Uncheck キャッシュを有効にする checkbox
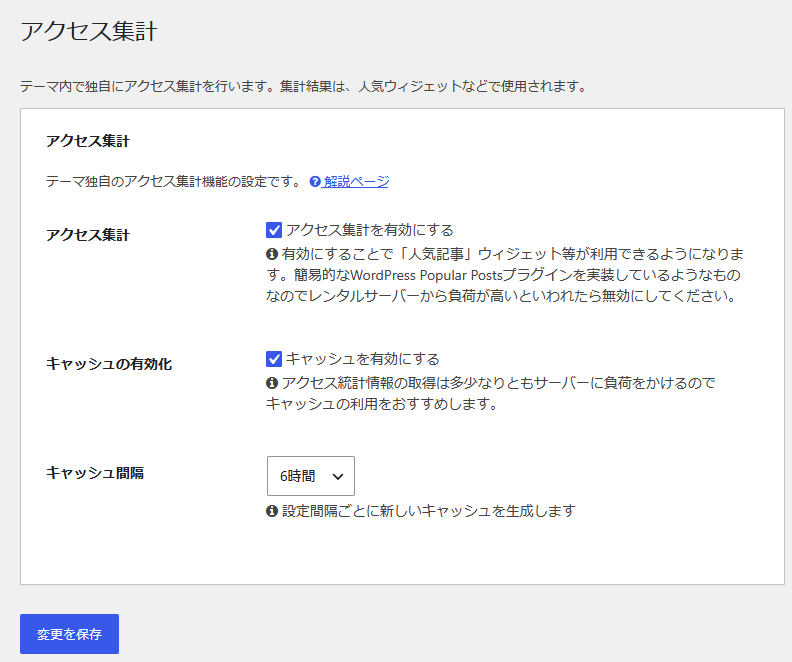Screen dimensions: 792x662 (274, 359)
